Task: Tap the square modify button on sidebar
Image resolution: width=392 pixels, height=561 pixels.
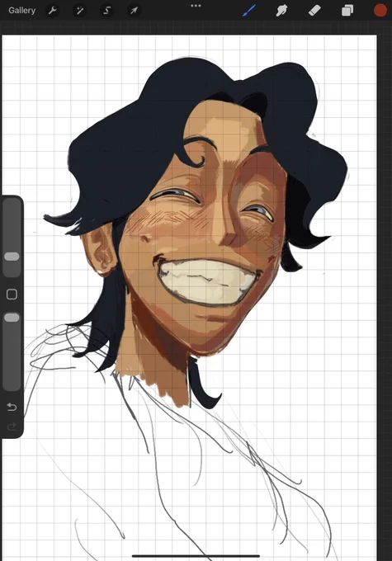Action: [12, 294]
